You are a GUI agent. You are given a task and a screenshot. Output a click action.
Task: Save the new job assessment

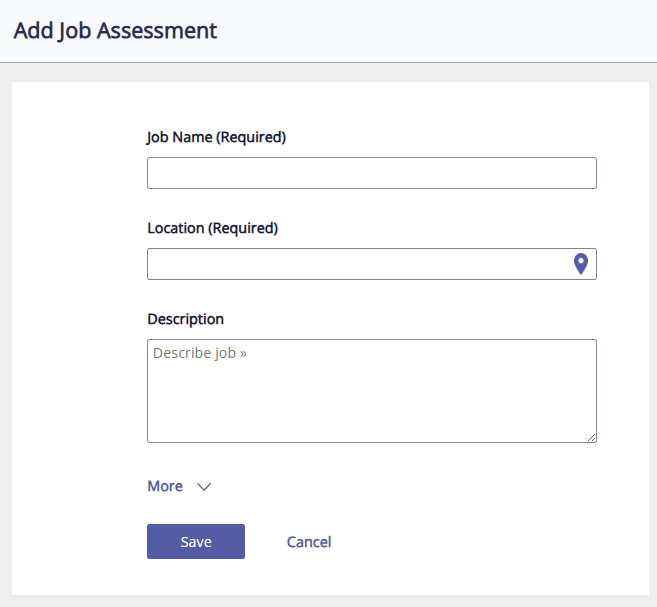[x=196, y=542]
